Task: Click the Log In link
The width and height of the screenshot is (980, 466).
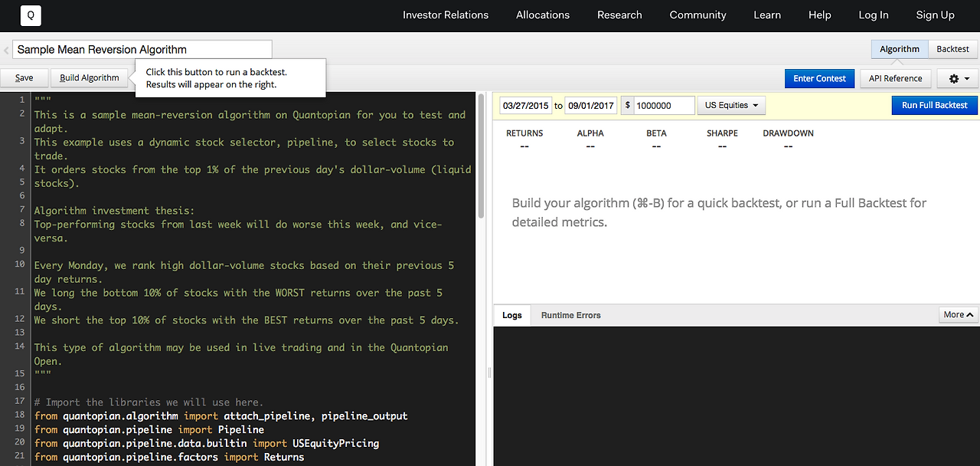Action: pos(874,15)
